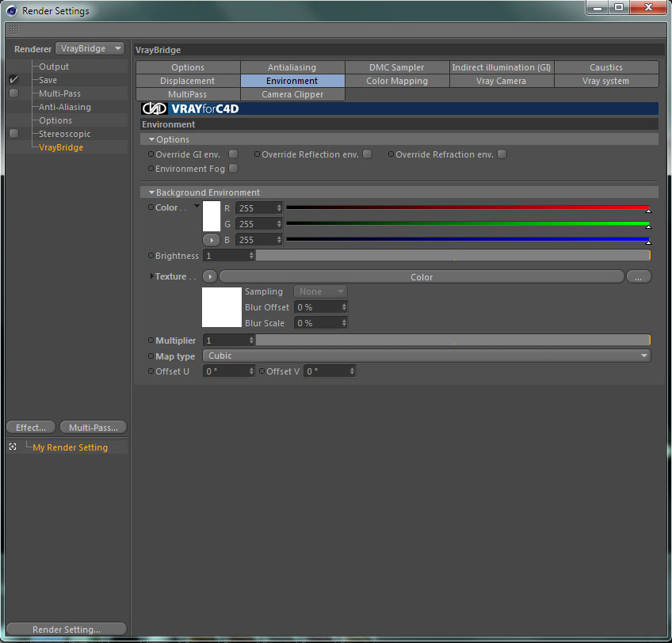The height and width of the screenshot is (643, 672).
Task: Click Brightness keyframe dot icon
Action: 151,255
